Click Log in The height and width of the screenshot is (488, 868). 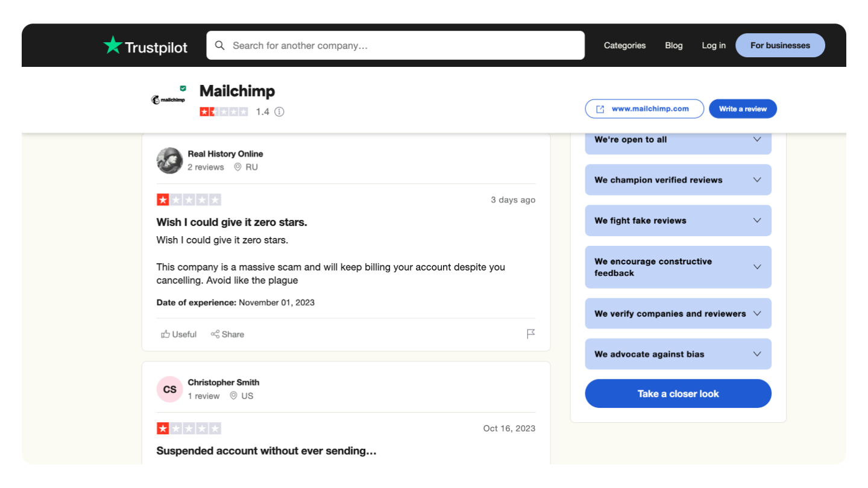[x=714, y=45]
